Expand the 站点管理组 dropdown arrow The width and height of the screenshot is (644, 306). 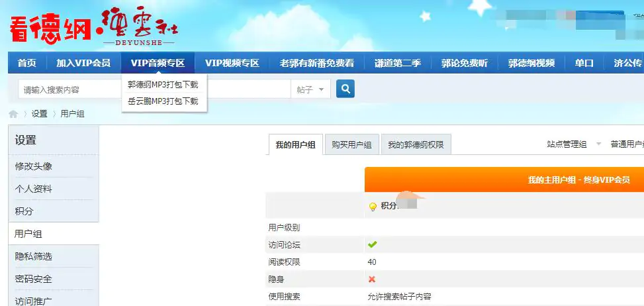point(598,144)
